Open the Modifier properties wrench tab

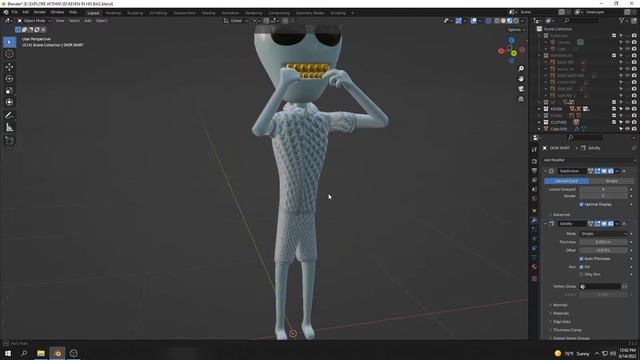click(534, 220)
